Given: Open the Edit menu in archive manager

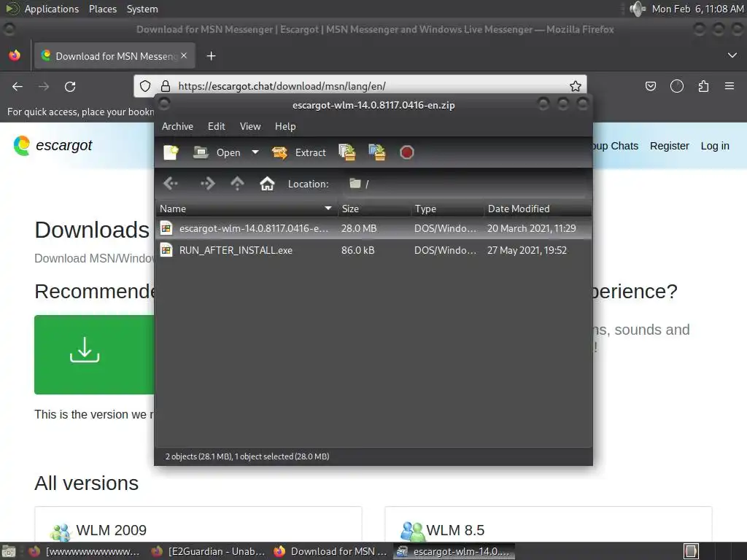Looking at the screenshot, I should tap(216, 126).
